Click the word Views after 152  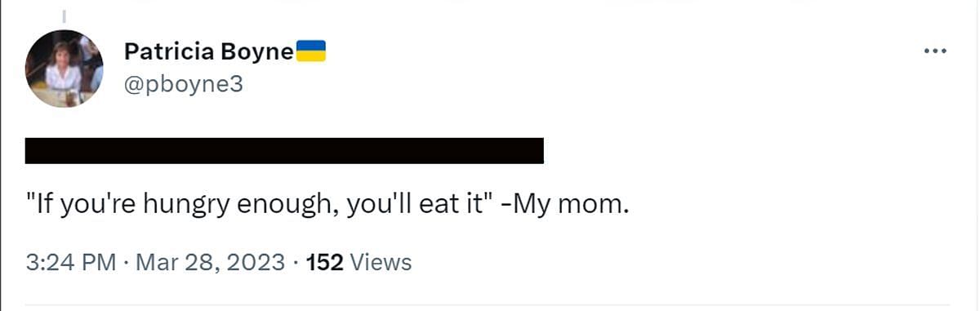pos(380,263)
